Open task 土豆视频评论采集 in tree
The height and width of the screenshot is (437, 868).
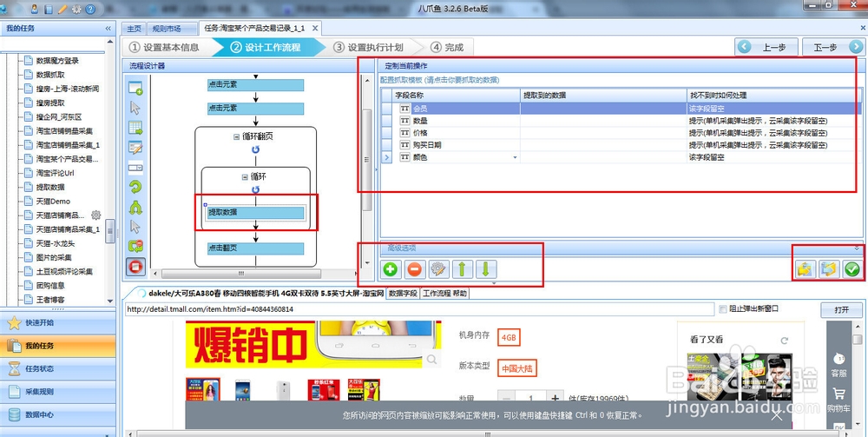[65, 271]
